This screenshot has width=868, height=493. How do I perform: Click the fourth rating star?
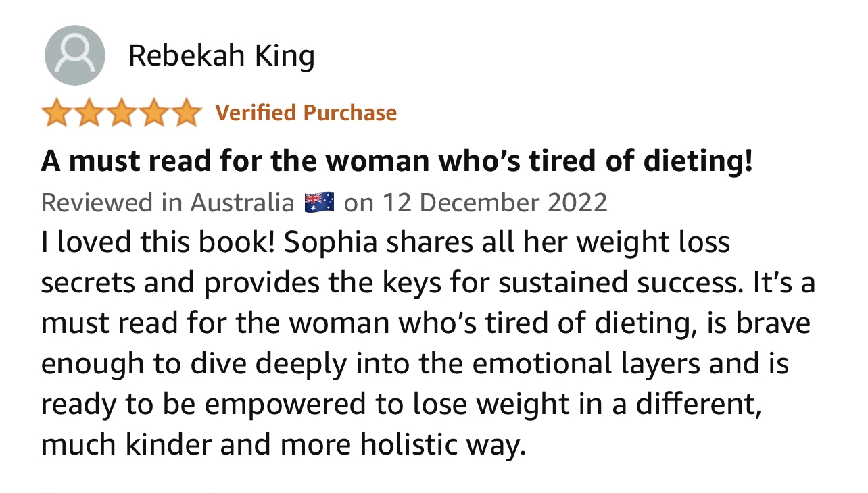pyautogui.click(x=153, y=113)
